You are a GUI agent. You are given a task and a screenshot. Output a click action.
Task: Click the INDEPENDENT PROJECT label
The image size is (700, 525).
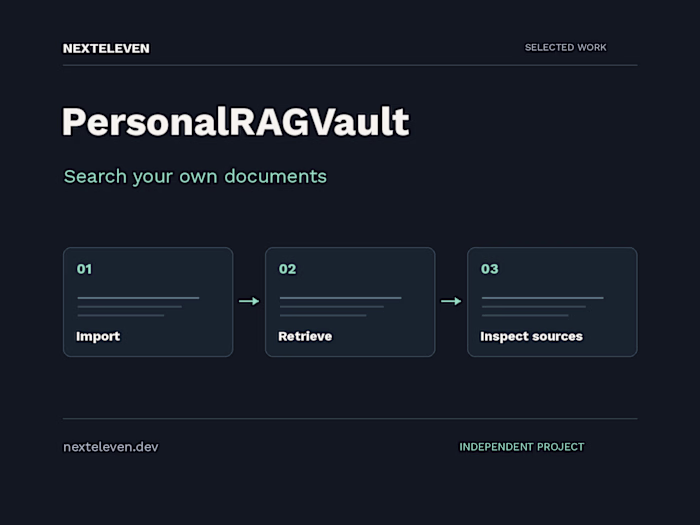[x=522, y=447]
